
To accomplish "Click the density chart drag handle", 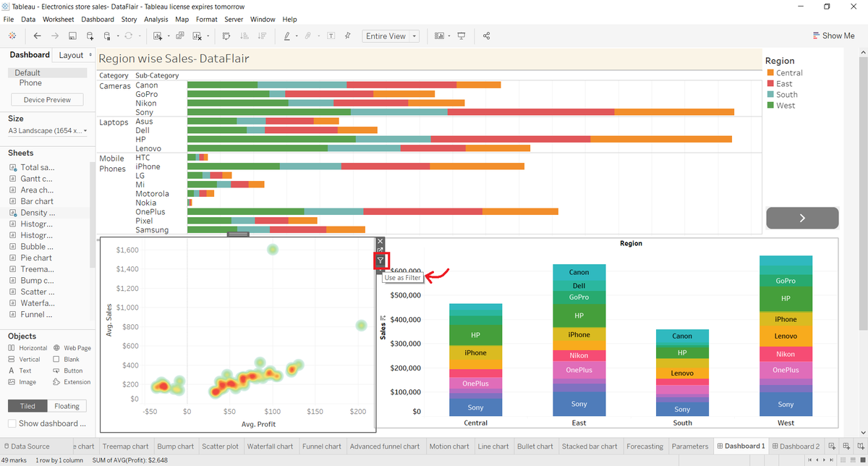I will [238, 234].
